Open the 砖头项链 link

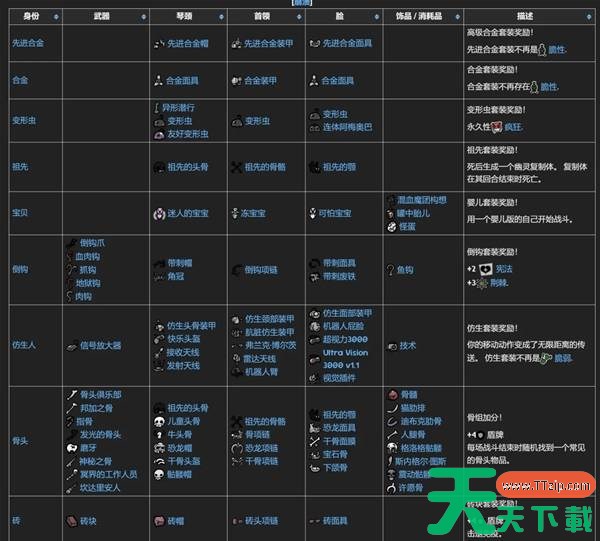[x=261, y=521]
